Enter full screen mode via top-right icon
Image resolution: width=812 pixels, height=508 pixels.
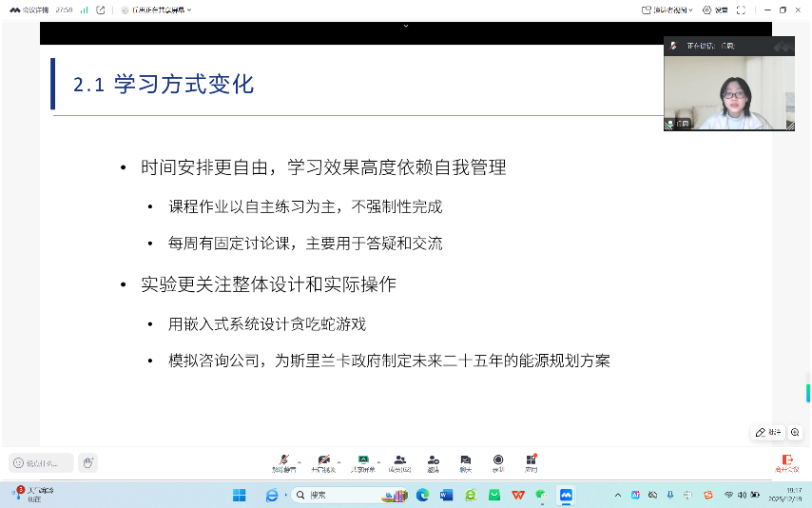tap(740, 10)
